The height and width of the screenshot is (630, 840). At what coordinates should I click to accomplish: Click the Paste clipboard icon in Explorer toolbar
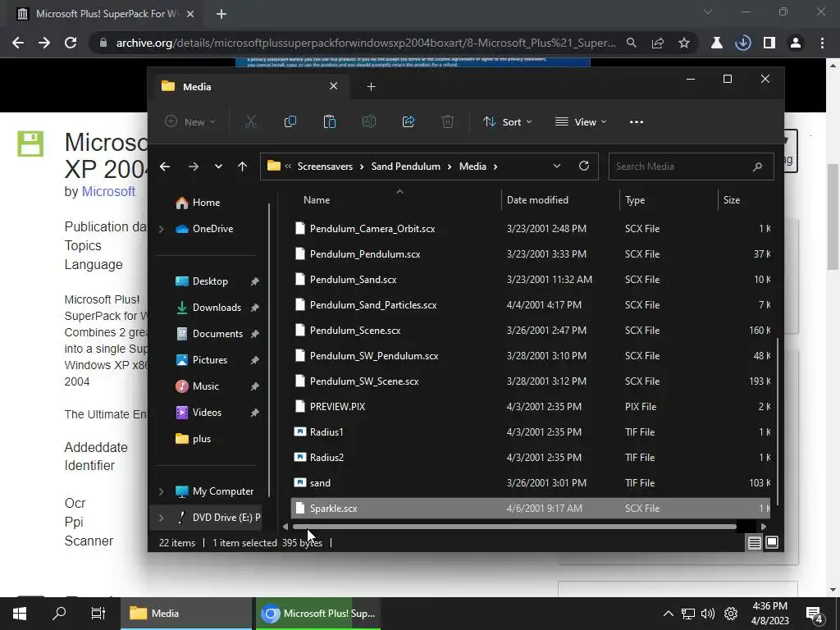pyautogui.click(x=330, y=121)
